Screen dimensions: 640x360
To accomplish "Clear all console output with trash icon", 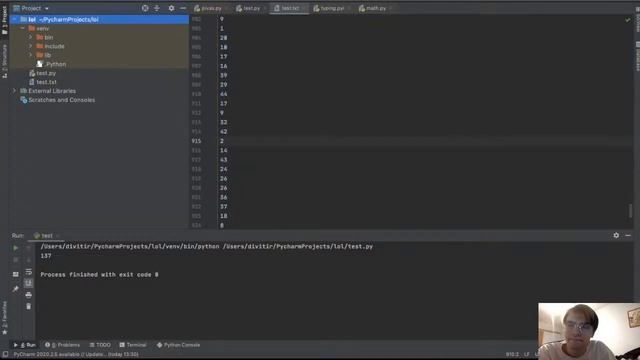I will click(29, 306).
